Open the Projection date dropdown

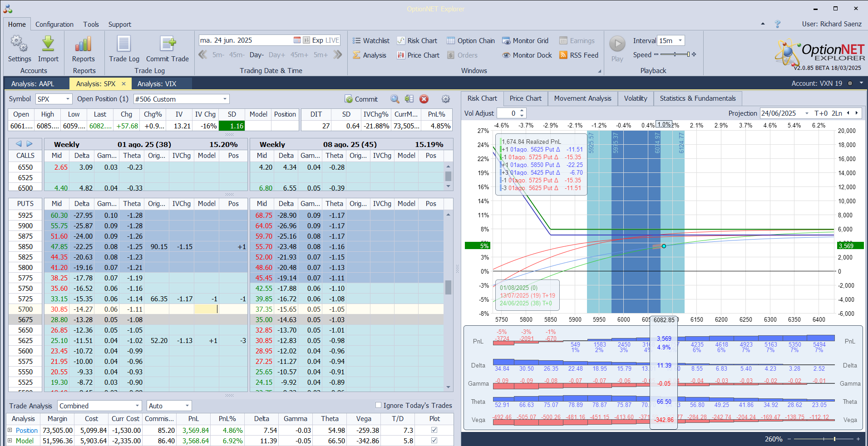coord(807,113)
